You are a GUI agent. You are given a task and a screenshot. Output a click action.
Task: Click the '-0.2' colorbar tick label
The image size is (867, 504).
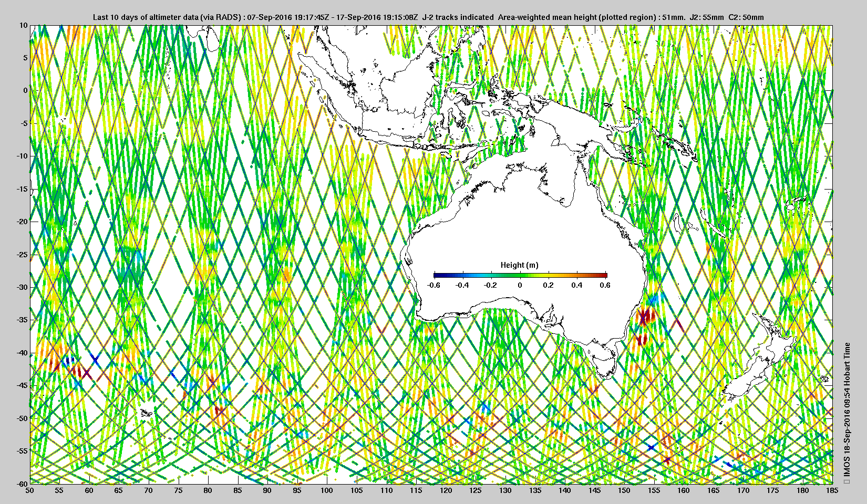click(491, 285)
